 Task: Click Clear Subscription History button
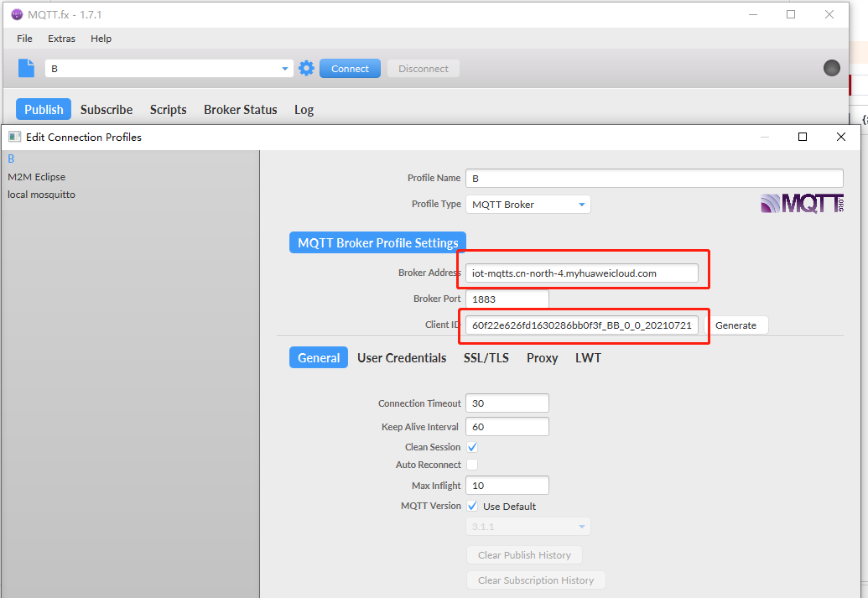pyautogui.click(x=536, y=580)
